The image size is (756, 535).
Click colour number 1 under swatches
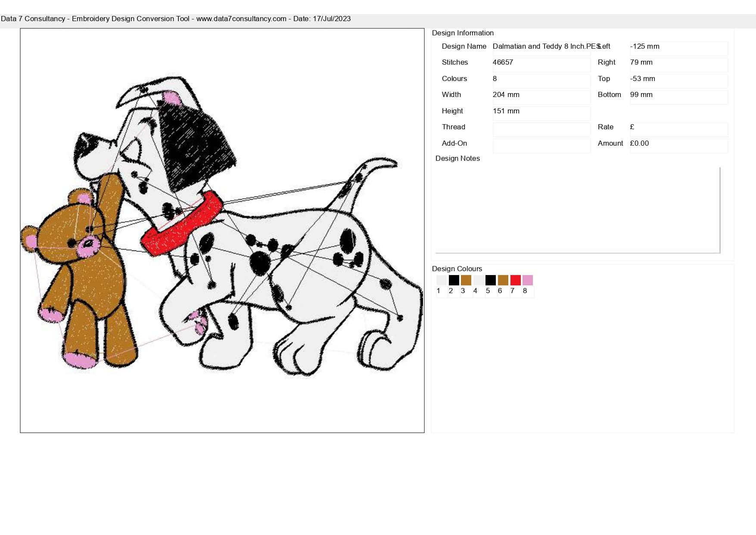[x=439, y=291]
